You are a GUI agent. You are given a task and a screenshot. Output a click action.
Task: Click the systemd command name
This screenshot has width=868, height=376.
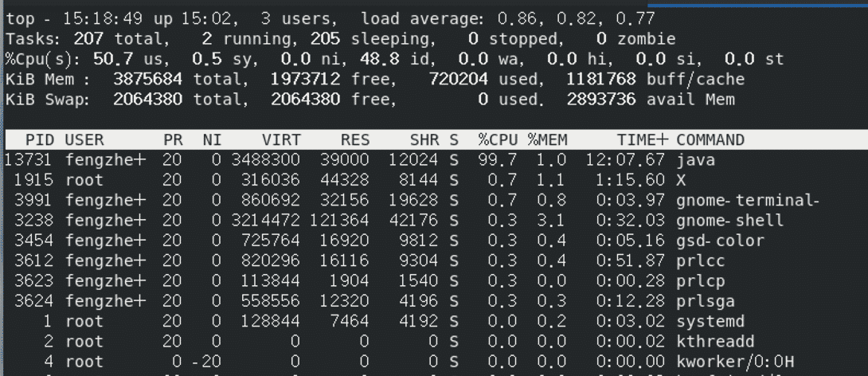[x=710, y=321]
